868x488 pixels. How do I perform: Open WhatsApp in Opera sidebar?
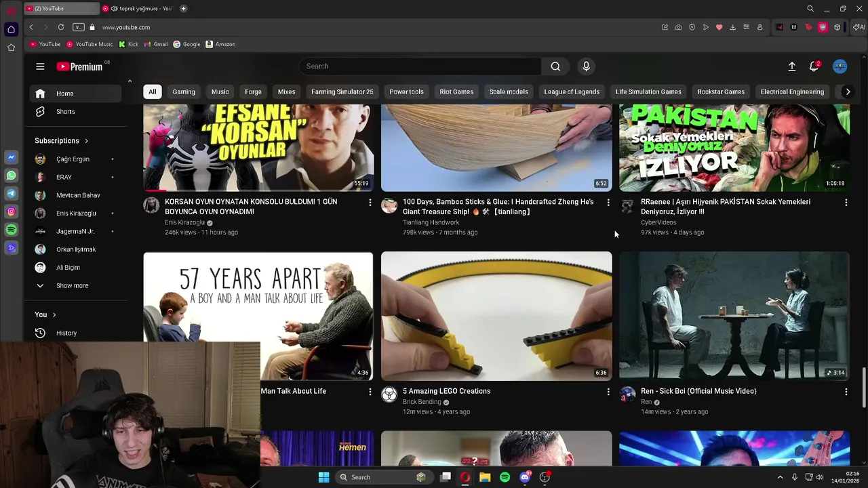pos(11,176)
